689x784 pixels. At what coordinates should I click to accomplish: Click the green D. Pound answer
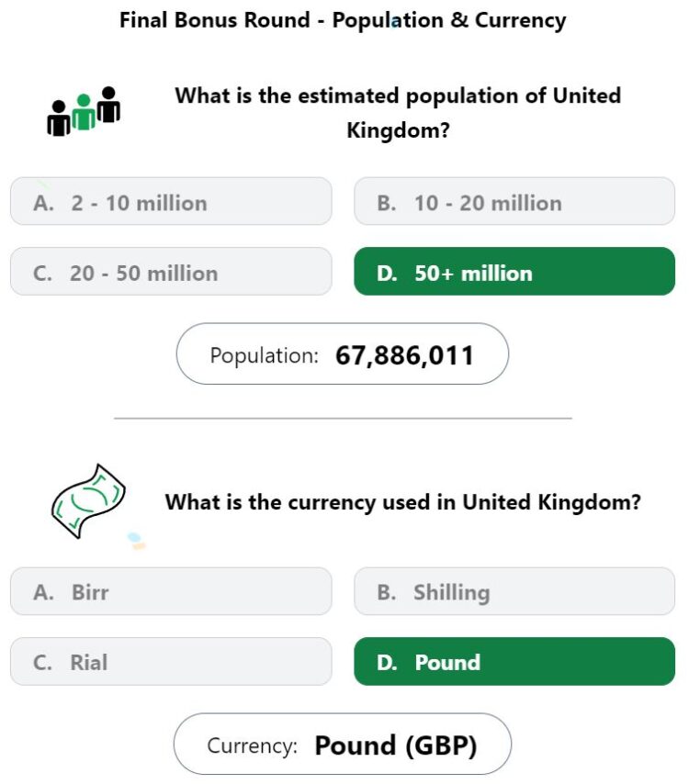[x=514, y=661]
